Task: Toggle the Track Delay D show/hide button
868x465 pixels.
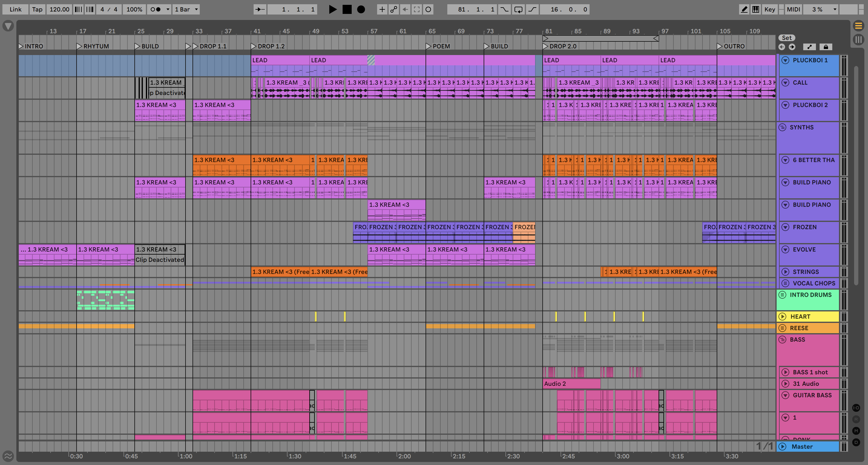Action: coord(856,442)
